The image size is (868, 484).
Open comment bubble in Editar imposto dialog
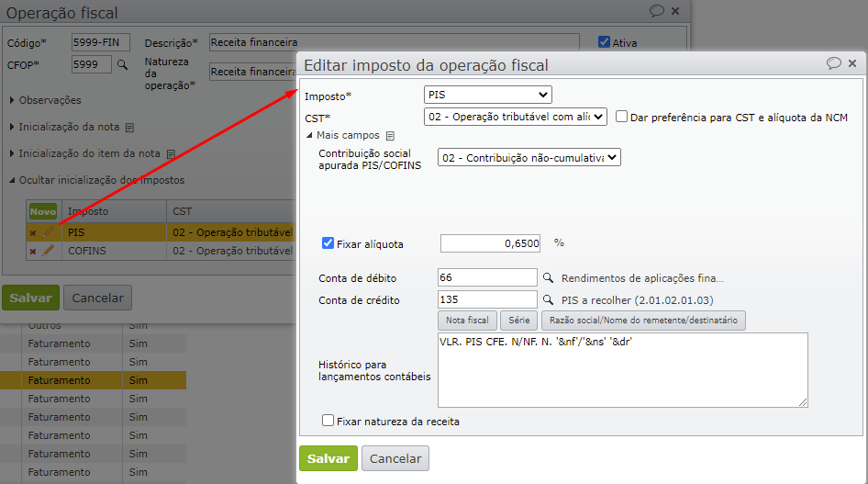(834, 63)
